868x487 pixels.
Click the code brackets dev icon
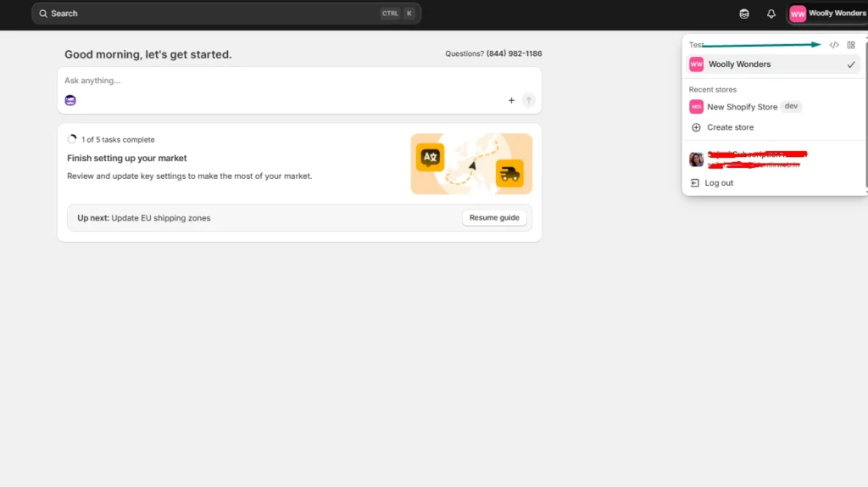click(x=834, y=45)
